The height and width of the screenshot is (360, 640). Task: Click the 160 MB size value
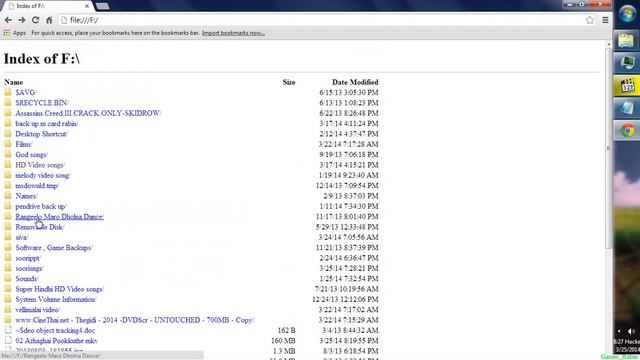coord(283,341)
